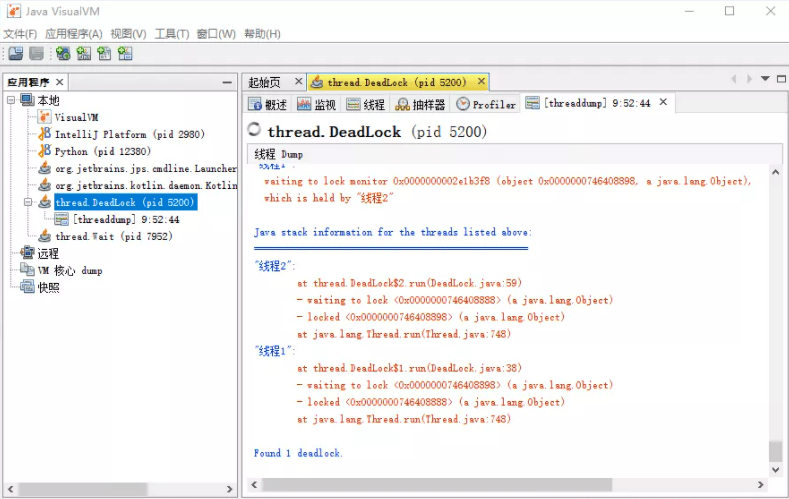789x499 pixels.
Task: Click the IntelliJ Platform app icon
Action: (x=45, y=134)
